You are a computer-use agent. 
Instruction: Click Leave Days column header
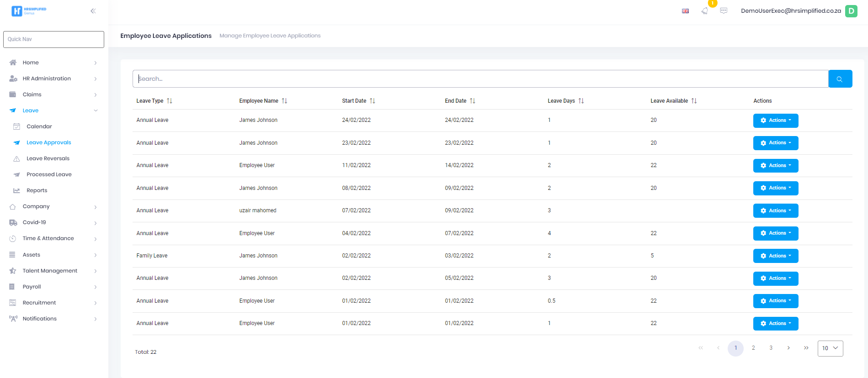point(561,101)
